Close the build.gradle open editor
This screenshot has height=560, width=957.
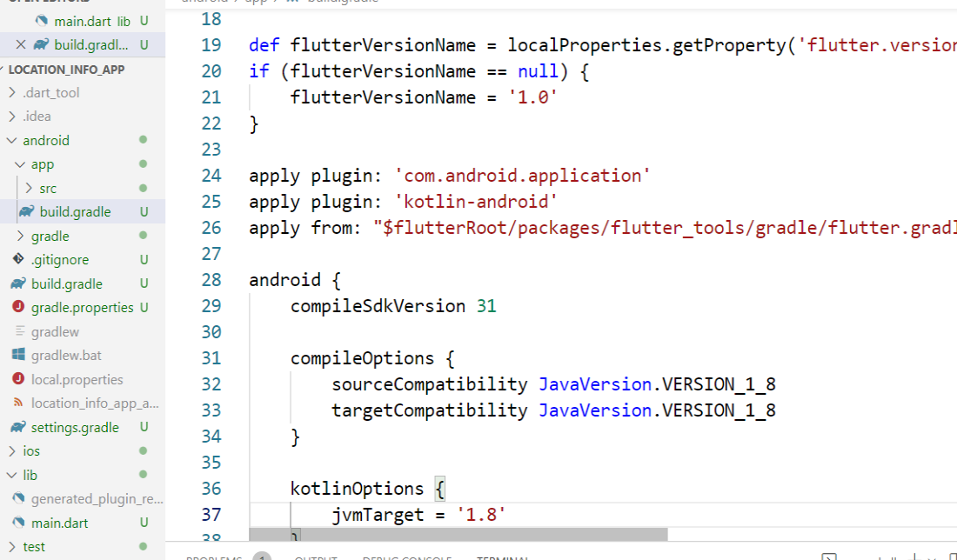coord(21,44)
